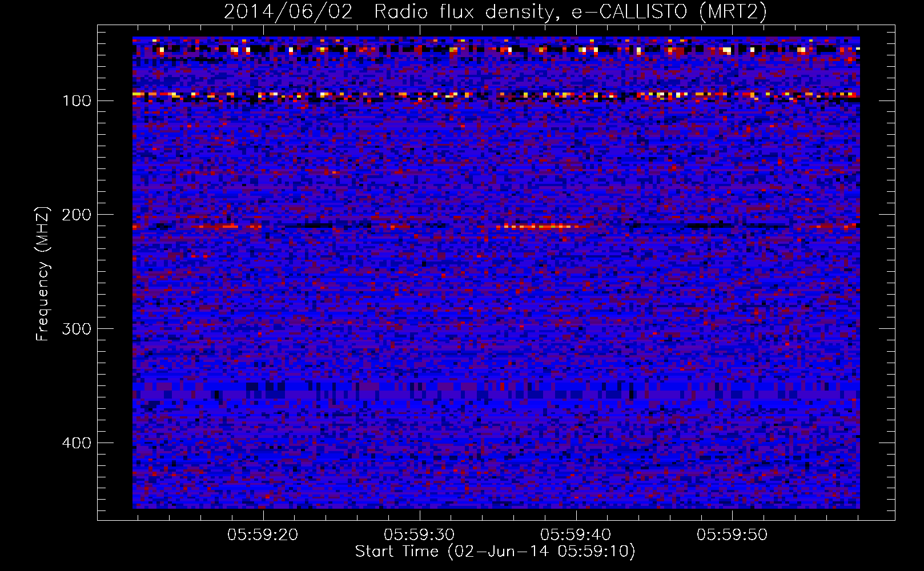This screenshot has height=571, width=924.
Task: Click the 05:59:20 time tick label
Action: pos(263,535)
